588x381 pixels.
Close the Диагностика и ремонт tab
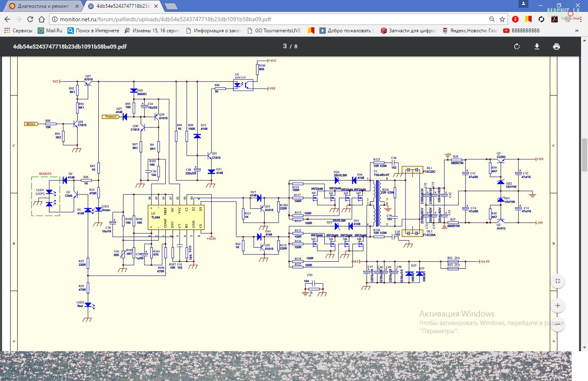(x=76, y=6)
